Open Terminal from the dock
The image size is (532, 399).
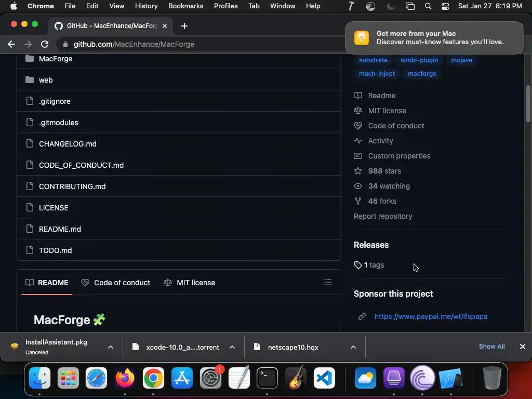tap(268, 378)
